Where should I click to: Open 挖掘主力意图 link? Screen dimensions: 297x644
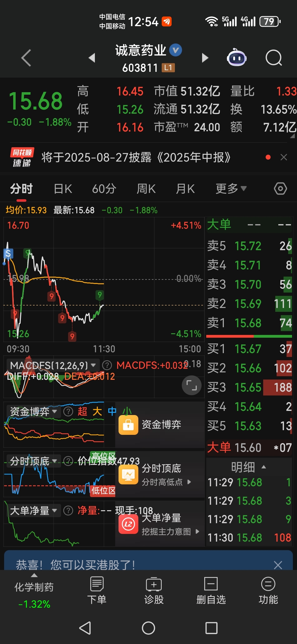click(170, 531)
